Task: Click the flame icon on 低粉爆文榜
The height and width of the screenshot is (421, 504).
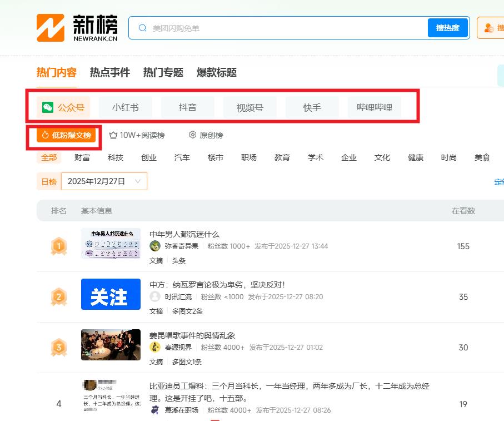Action: tap(46, 135)
